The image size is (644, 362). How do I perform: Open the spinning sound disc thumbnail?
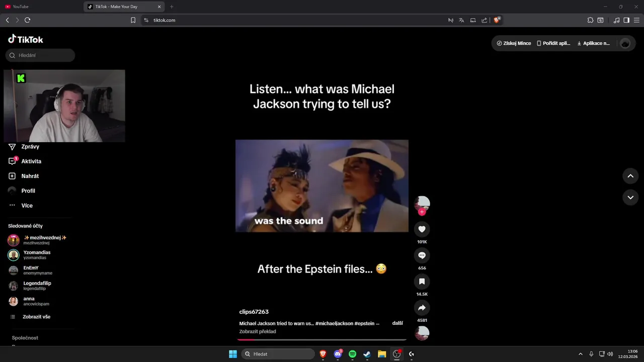click(422, 333)
